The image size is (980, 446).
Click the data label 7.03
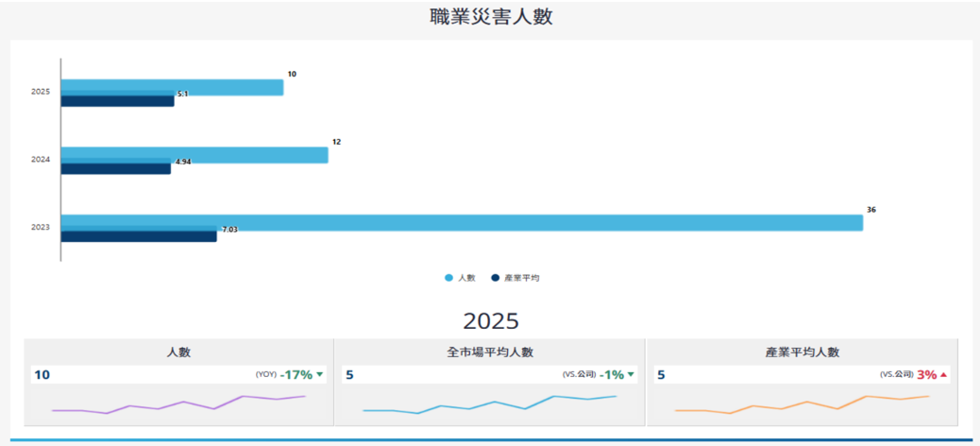[229, 230]
